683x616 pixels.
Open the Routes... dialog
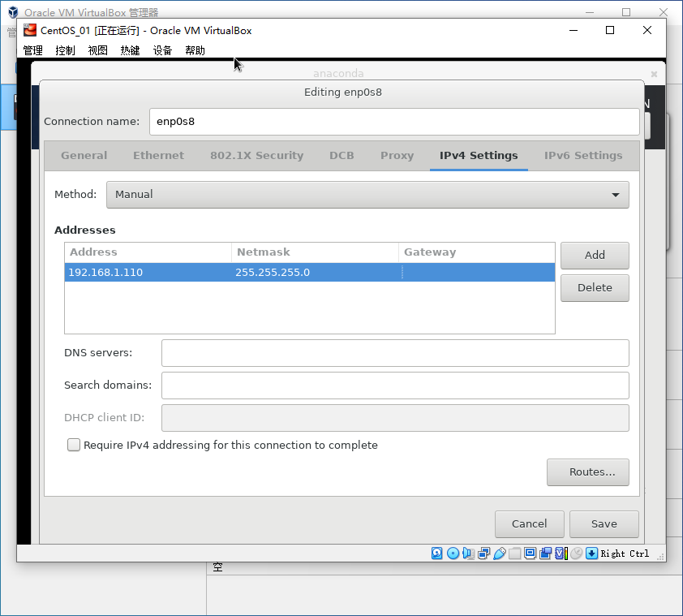point(587,472)
